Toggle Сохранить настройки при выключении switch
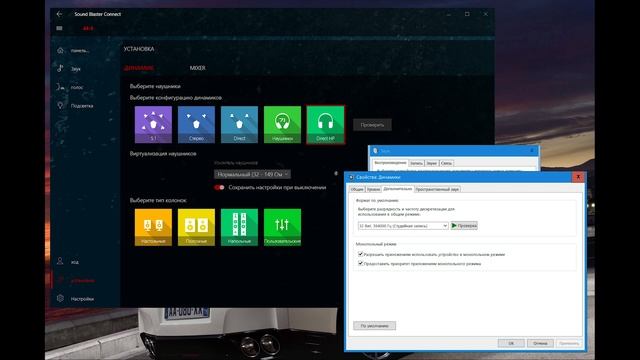 point(219,187)
